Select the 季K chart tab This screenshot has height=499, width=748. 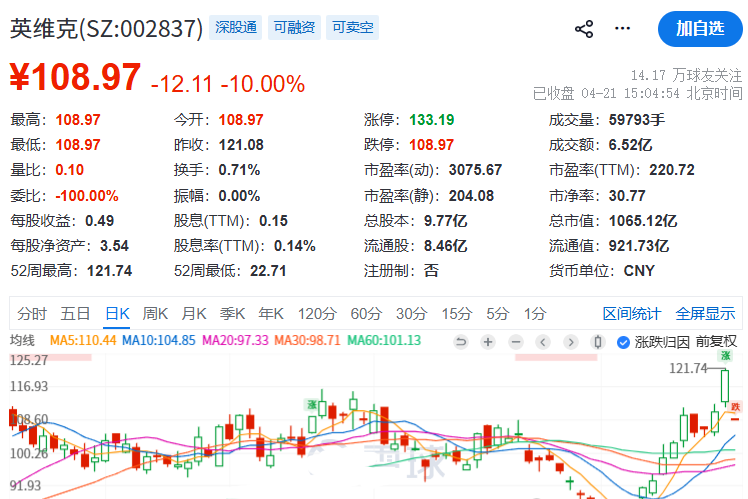pos(232,314)
